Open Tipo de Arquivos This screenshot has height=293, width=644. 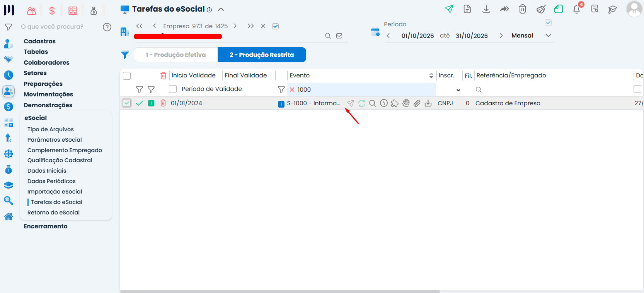click(50, 129)
